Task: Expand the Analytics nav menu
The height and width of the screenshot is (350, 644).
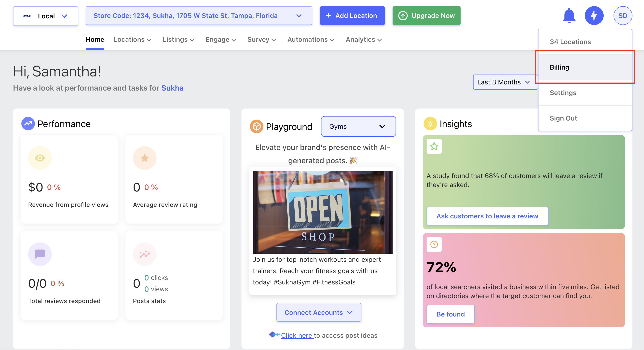Action: coord(364,39)
